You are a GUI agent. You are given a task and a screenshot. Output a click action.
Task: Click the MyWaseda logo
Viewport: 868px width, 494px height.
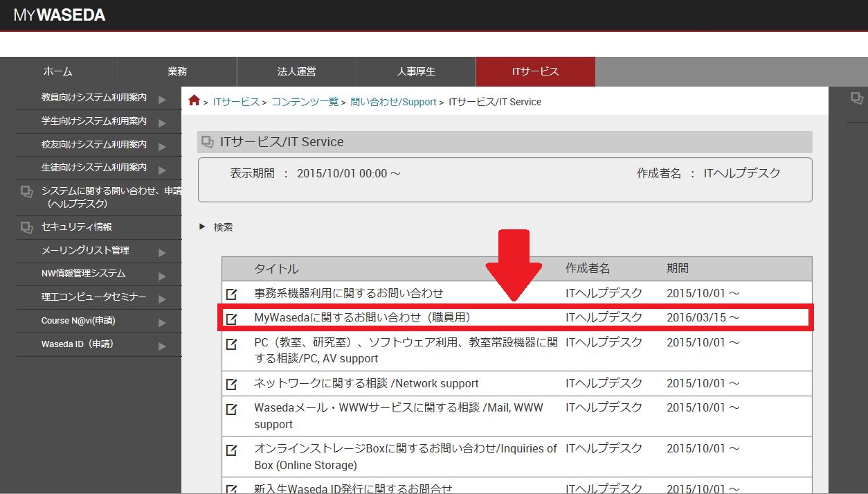click(x=60, y=15)
